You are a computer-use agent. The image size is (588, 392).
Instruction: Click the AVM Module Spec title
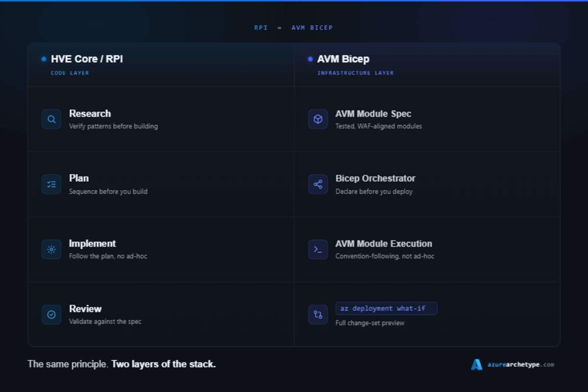(x=373, y=114)
